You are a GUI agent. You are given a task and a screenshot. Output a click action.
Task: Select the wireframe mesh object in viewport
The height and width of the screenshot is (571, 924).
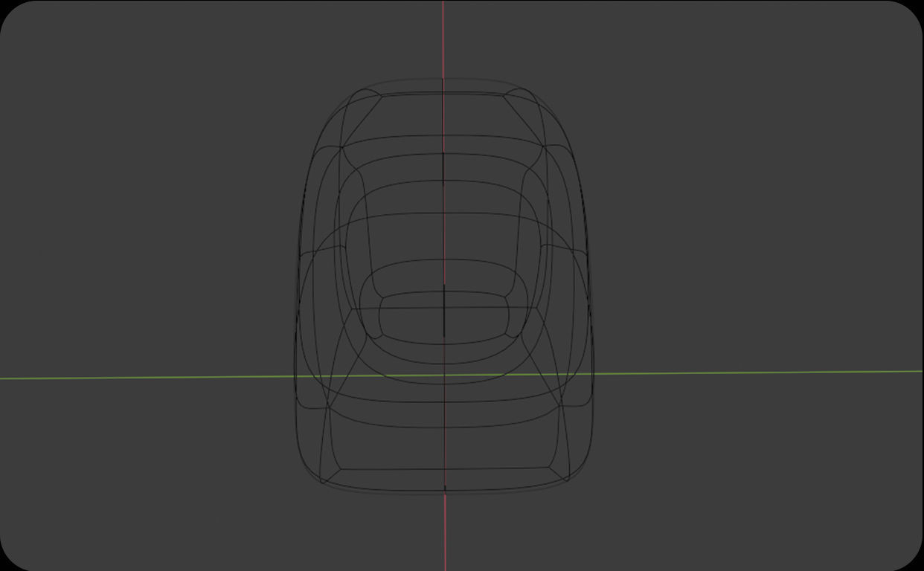point(444,285)
